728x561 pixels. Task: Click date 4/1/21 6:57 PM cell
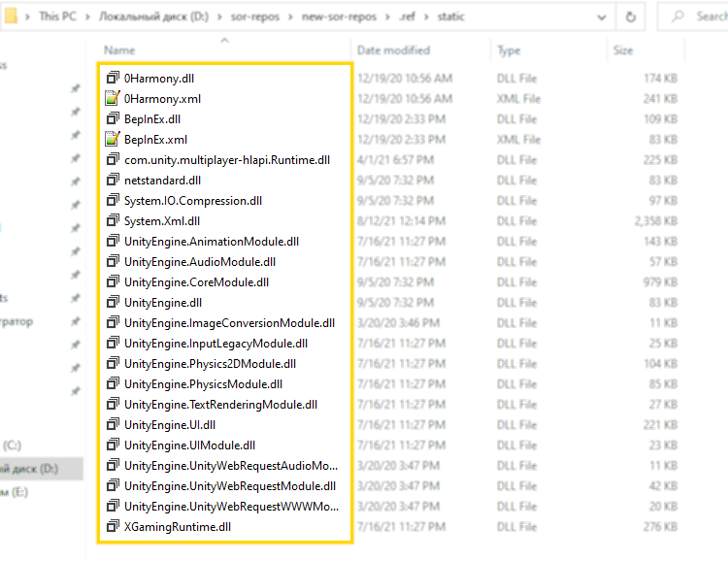coord(396,160)
